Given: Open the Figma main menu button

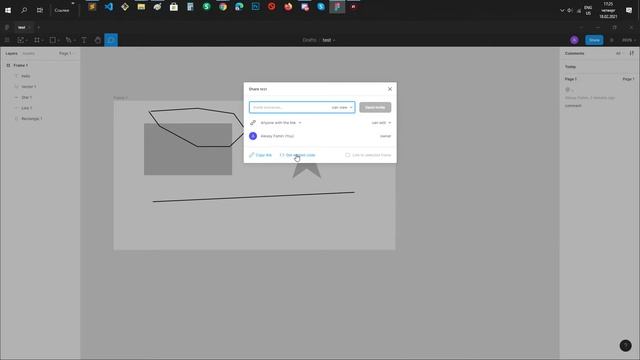Looking at the screenshot, I should [x=7, y=40].
